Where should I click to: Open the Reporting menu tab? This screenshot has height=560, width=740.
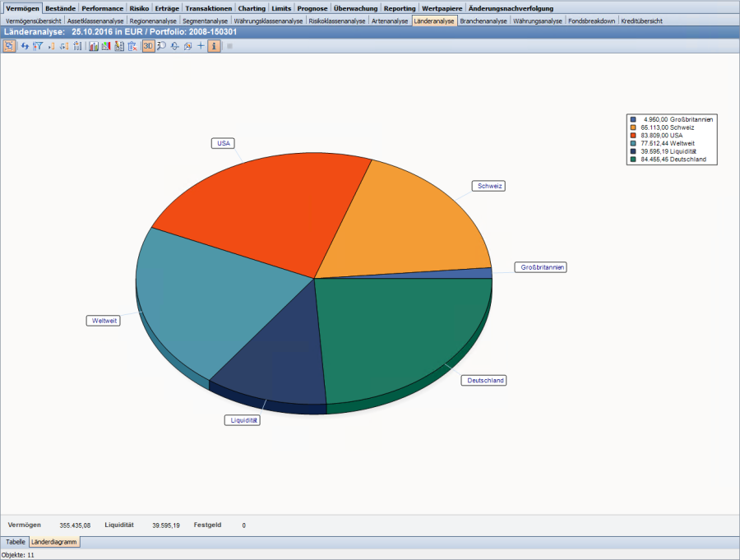point(400,8)
